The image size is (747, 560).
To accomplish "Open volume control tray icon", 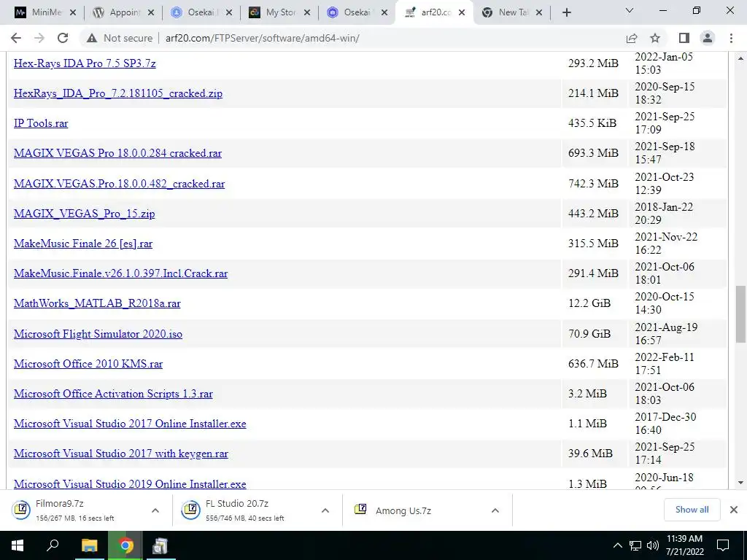I will coord(653,545).
